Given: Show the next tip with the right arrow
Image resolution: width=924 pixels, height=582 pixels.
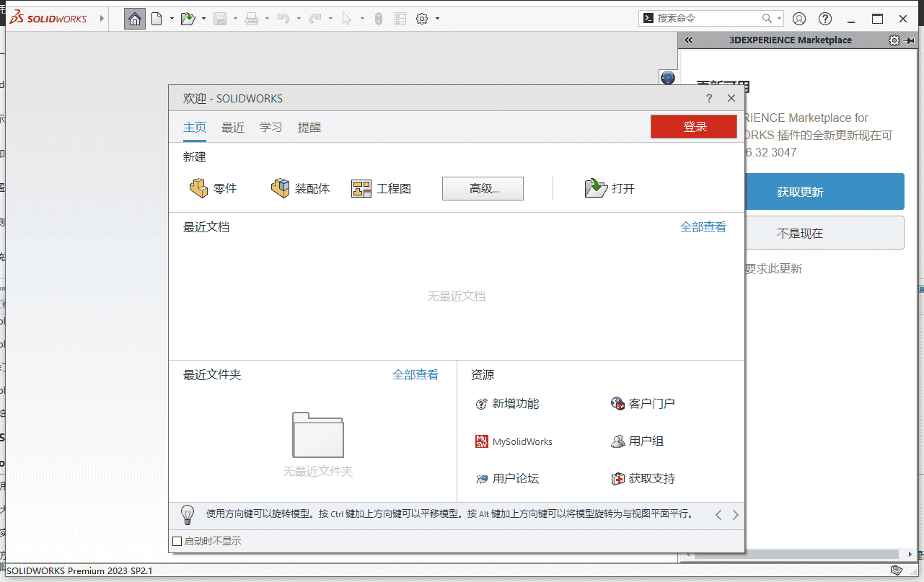Looking at the screenshot, I should tap(735, 514).
